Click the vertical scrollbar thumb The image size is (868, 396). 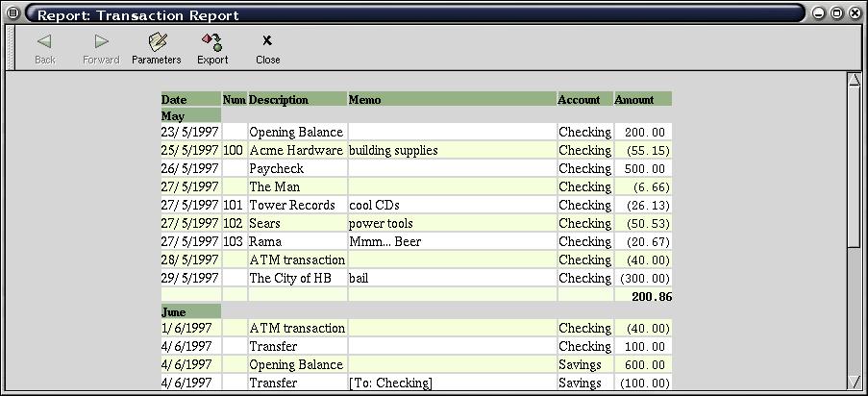[x=854, y=168]
